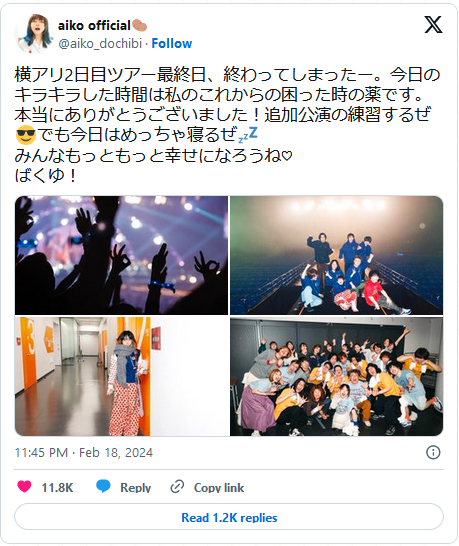This screenshot has height=546, width=459.
Task: Click the 11.8K likes count
Action: 57,488
